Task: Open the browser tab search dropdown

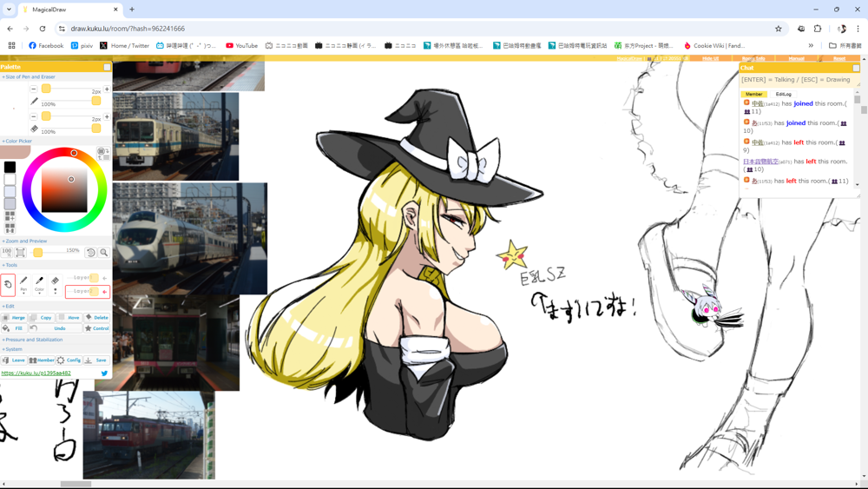Action: [9, 10]
